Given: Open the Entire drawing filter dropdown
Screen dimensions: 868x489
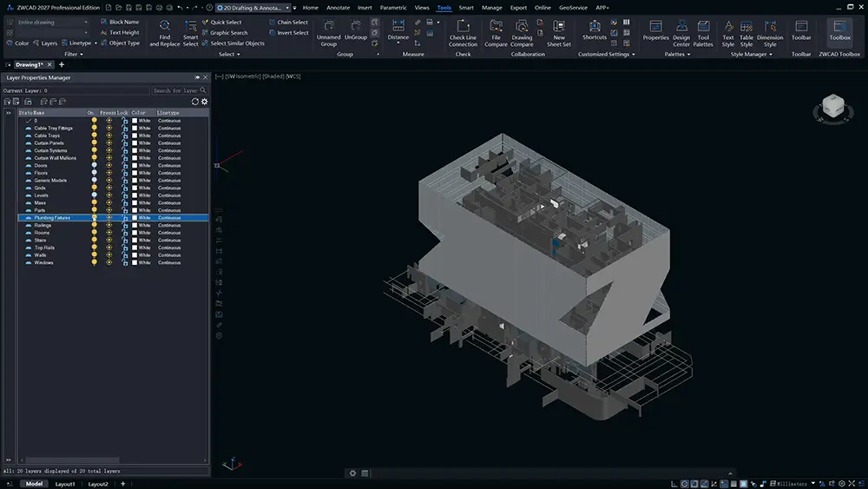Looking at the screenshot, I should coord(52,23).
